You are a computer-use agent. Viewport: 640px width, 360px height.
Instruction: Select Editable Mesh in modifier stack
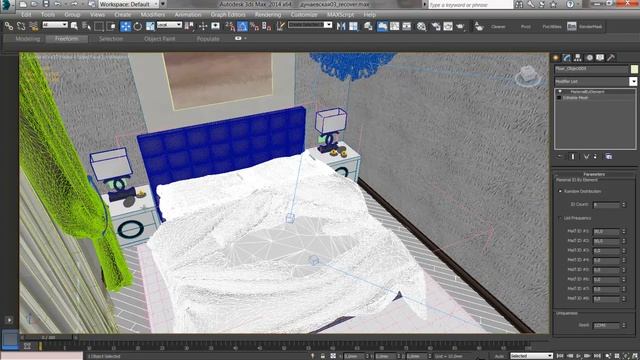[x=576, y=98]
